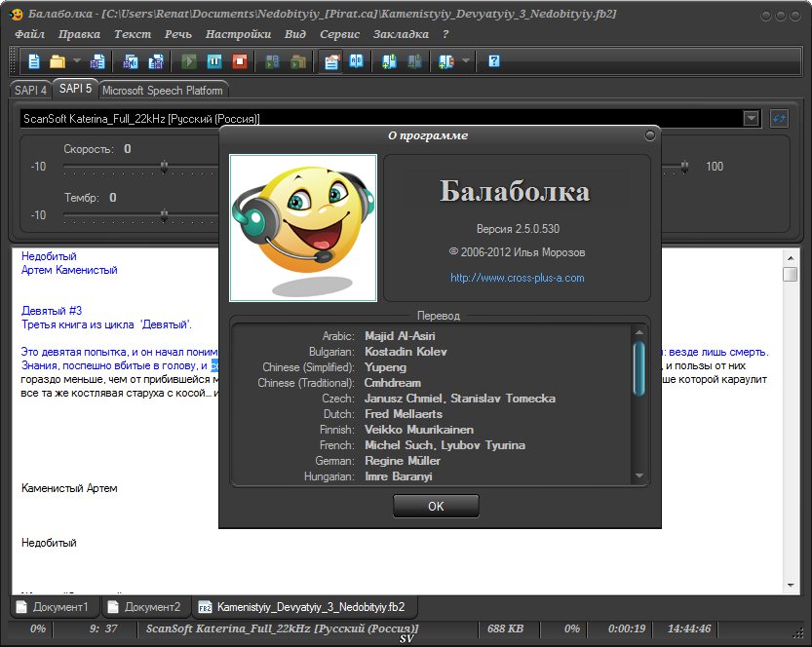Switch to the Microsoft Speech Platform tab
812x647 pixels.
(162, 91)
